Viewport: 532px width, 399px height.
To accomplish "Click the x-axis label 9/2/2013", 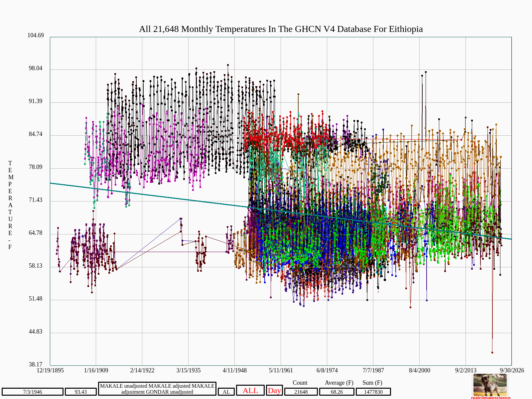I will (465, 370).
